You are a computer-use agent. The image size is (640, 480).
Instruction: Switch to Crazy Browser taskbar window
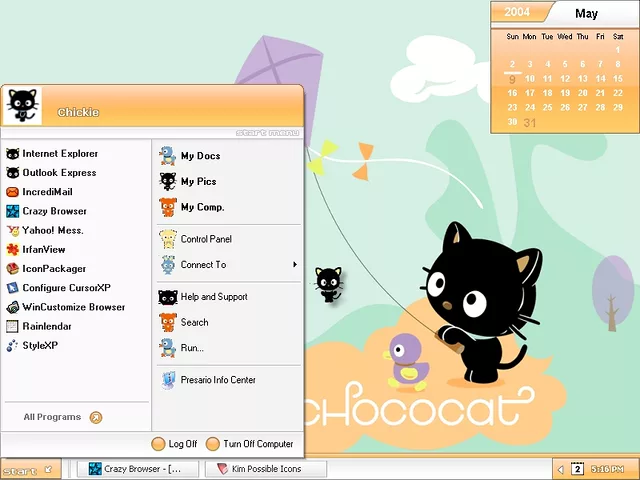click(138, 469)
